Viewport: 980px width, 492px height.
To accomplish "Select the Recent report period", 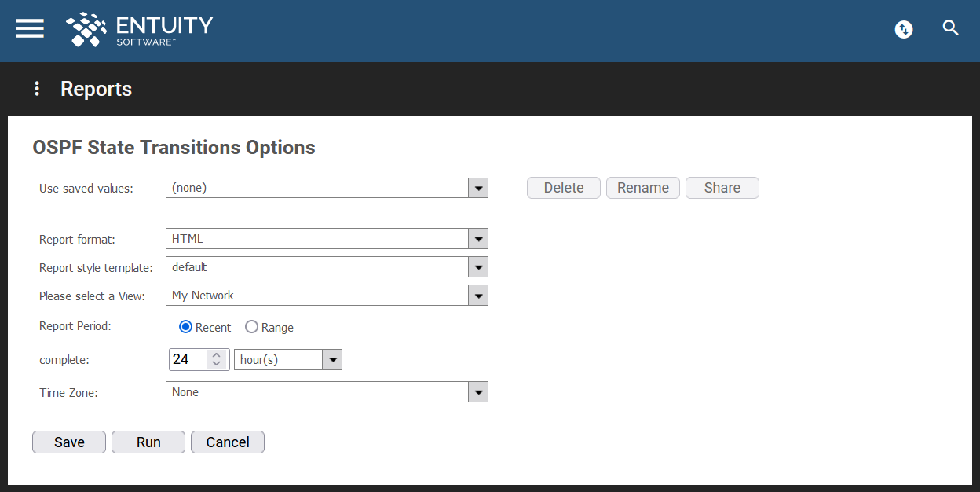I will click(186, 327).
